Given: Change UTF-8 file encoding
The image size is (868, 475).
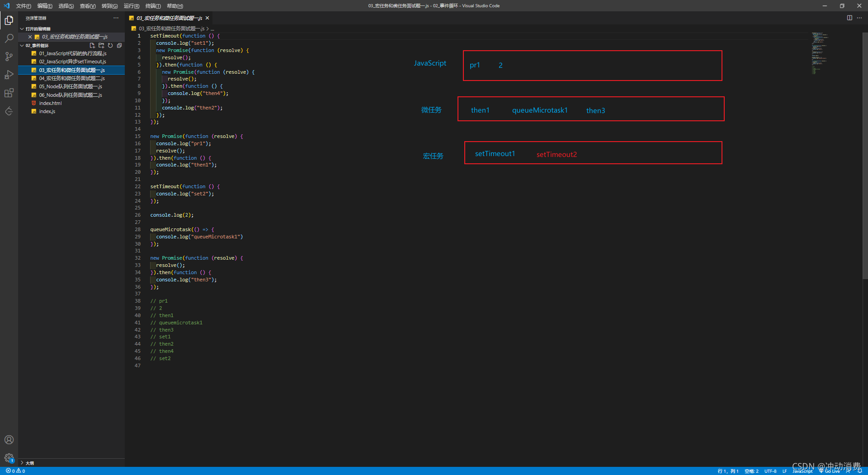Looking at the screenshot, I should [x=770, y=471].
